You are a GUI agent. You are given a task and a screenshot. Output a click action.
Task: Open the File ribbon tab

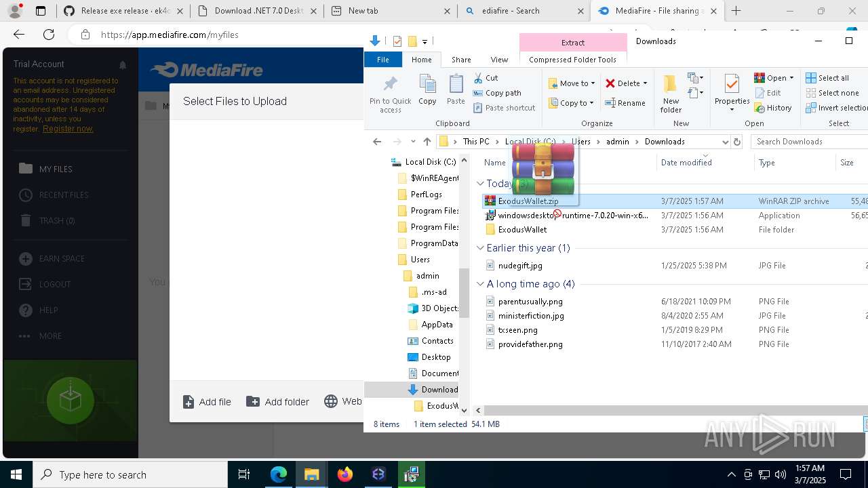(383, 60)
